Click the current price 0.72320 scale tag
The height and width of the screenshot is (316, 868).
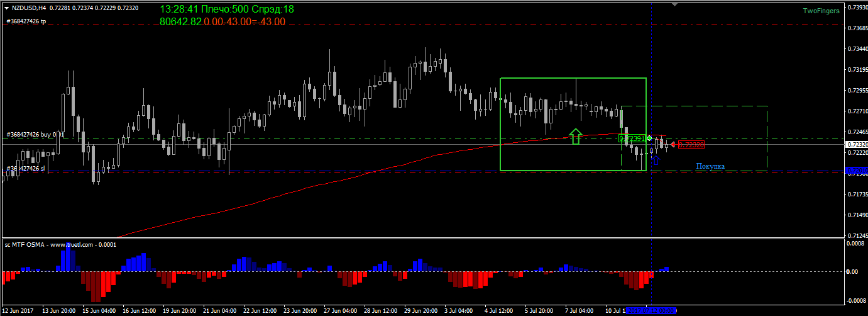856,145
